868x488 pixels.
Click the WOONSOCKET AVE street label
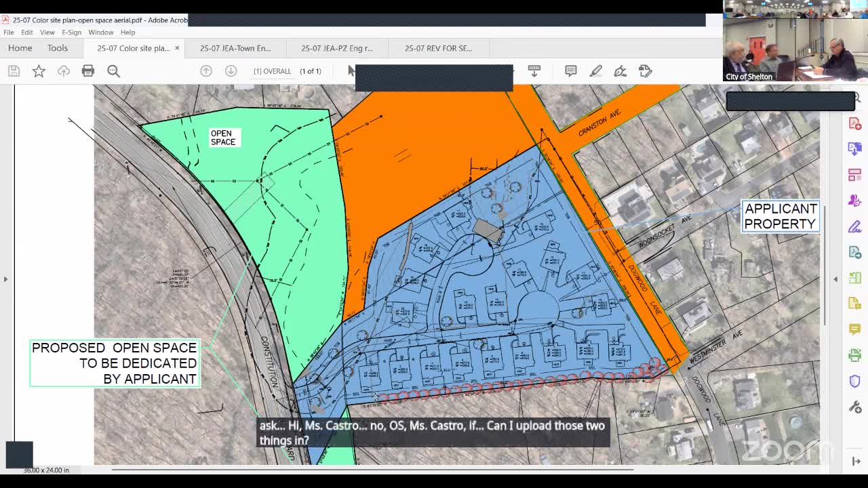665,232
